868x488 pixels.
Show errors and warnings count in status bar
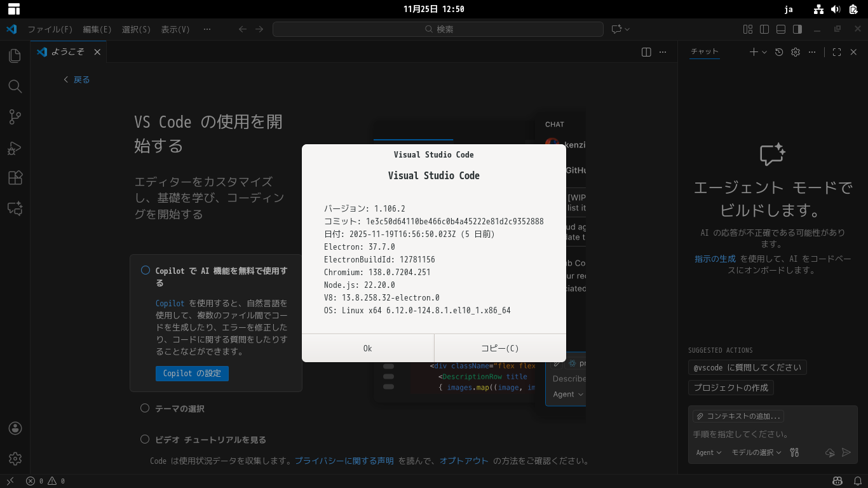pyautogui.click(x=45, y=481)
